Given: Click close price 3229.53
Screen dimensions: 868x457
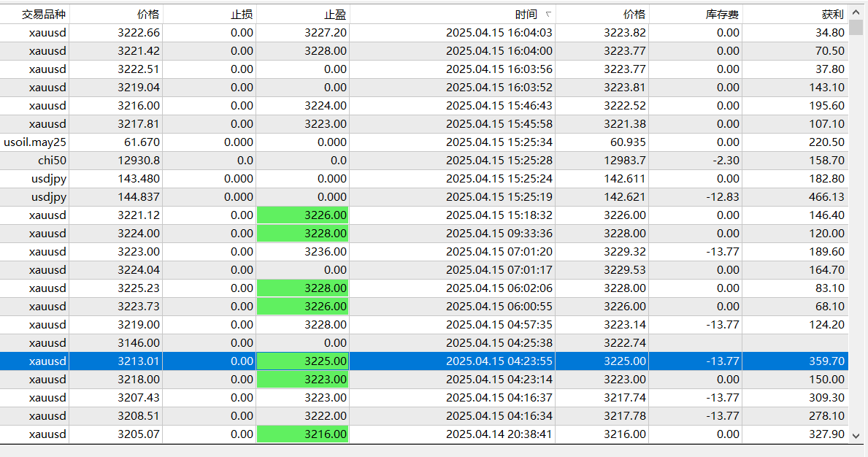Looking at the screenshot, I should tap(625, 270).
